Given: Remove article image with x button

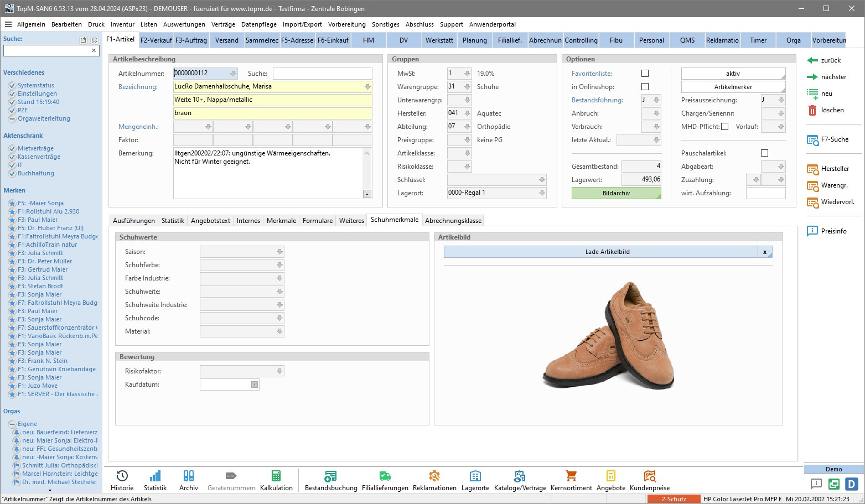Looking at the screenshot, I should [x=765, y=252].
